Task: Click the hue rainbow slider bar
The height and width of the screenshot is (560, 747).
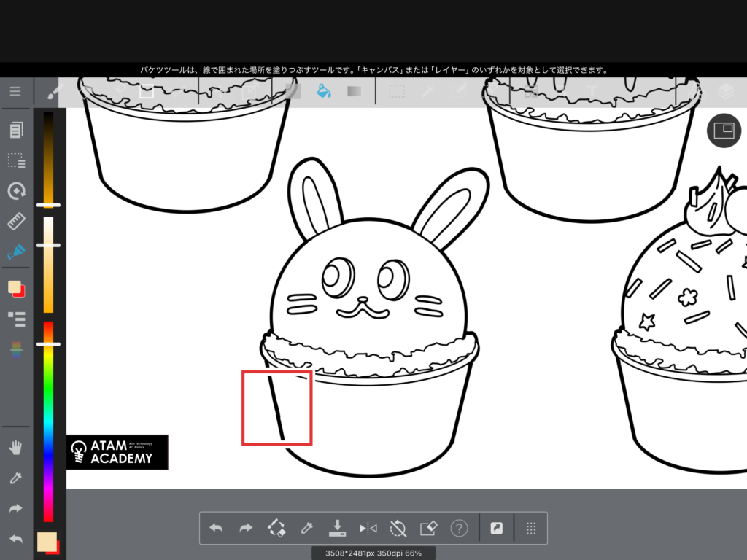Action: click(48, 423)
